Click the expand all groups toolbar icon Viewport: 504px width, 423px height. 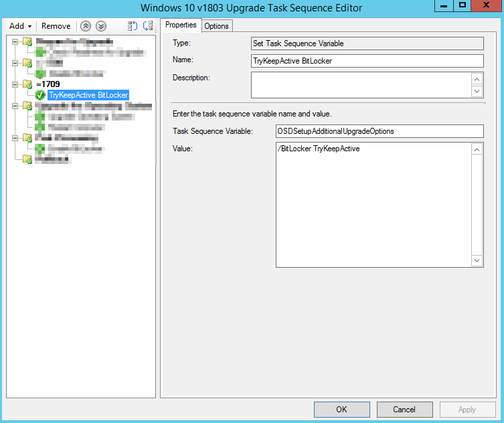point(133,26)
